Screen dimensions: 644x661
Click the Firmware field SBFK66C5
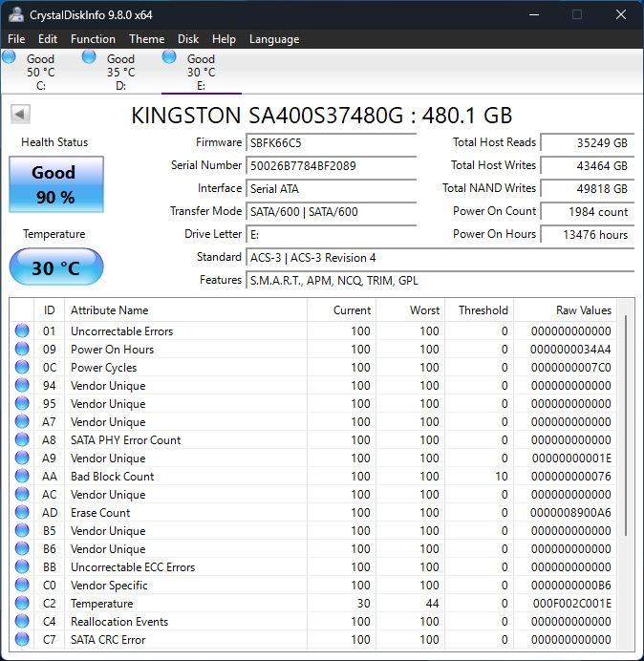pos(331,142)
